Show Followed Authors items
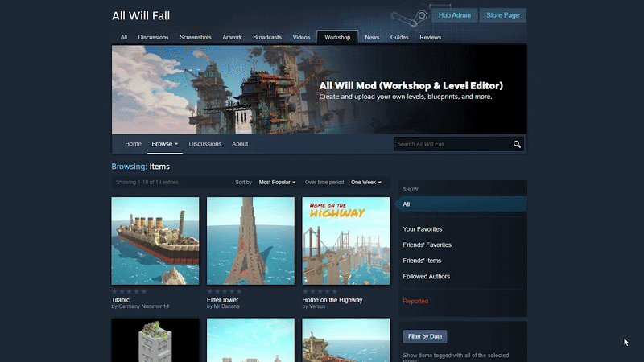 tap(426, 277)
